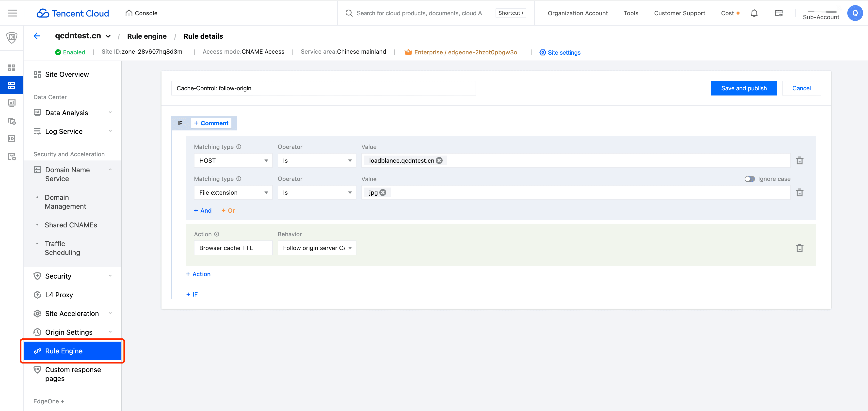
Task: Click info icon next to Action label
Action: (x=217, y=234)
